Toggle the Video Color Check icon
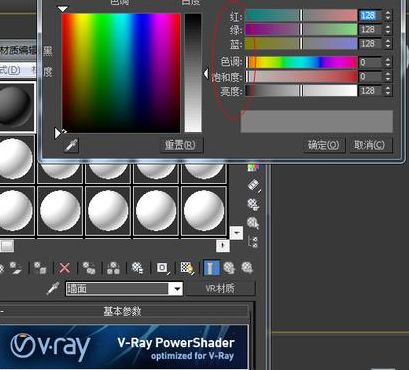409x370 pixels. coord(254,167)
